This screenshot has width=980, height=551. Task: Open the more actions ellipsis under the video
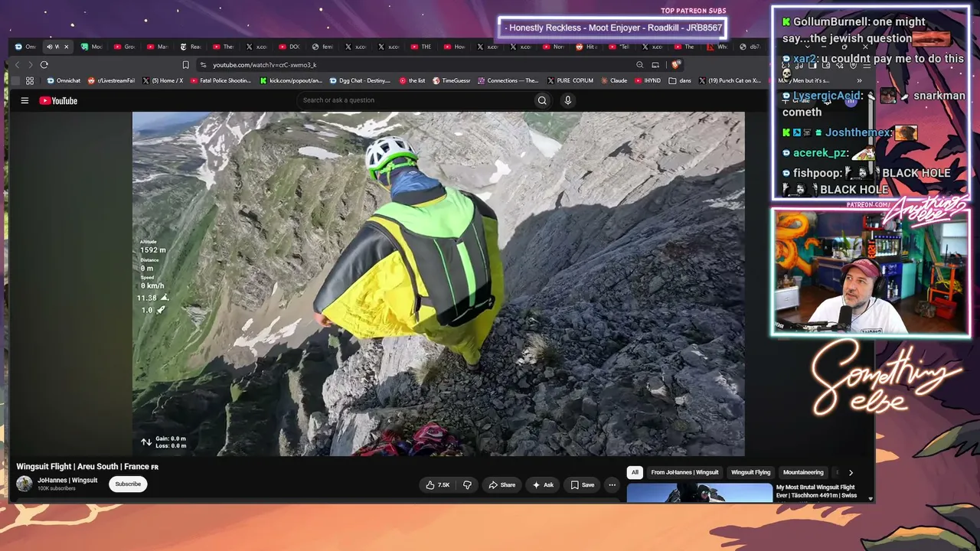[612, 484]
